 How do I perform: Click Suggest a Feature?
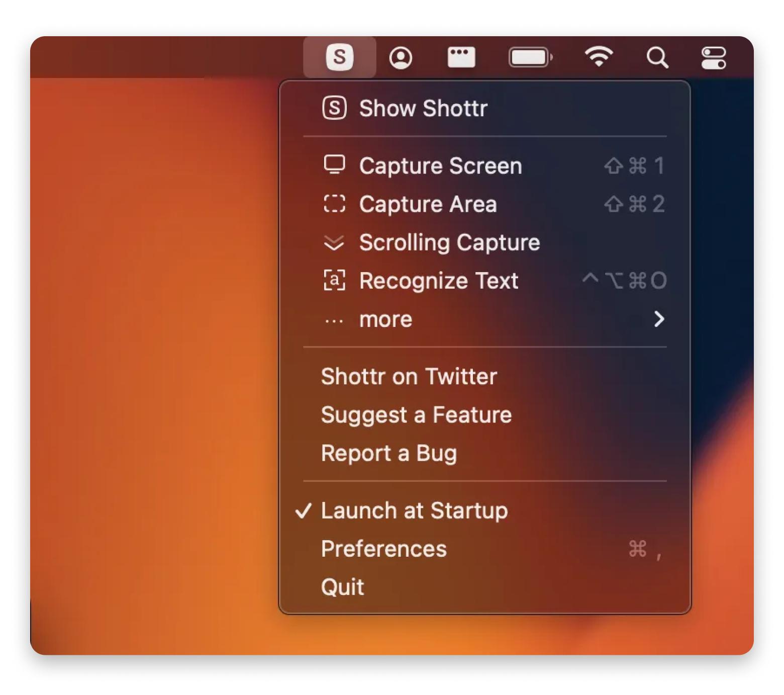coord(416,415)
